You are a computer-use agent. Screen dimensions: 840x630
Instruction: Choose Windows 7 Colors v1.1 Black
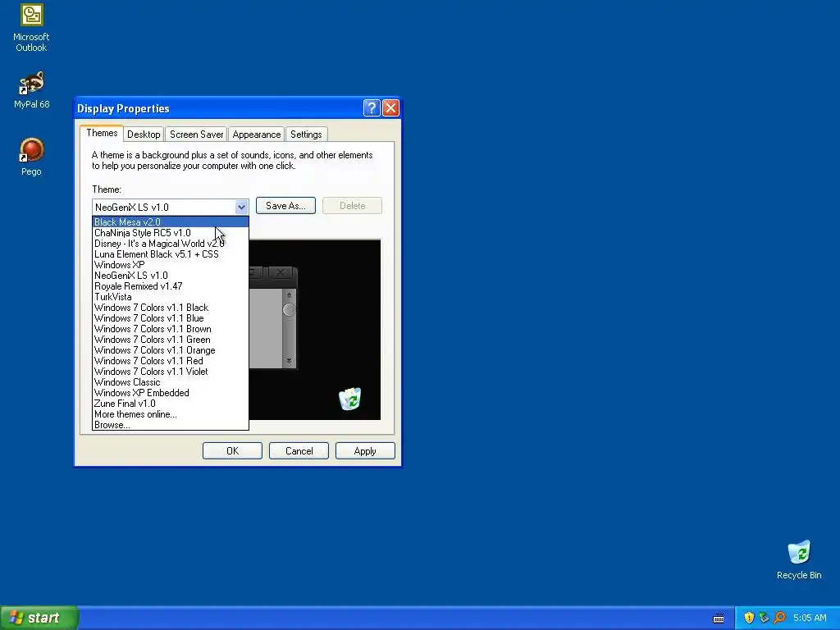pyautogui.click(x=171, y=308)
